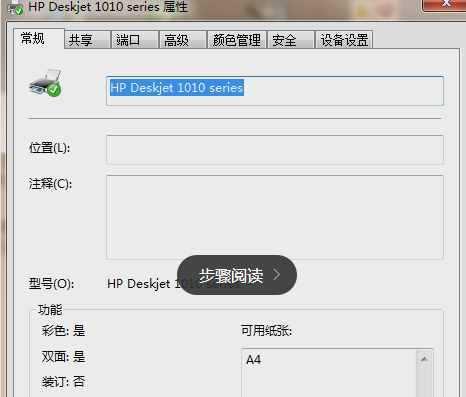Screen dimensions: 466x397
Task: Click the 位置(L): label
Action: pos(49,148)
